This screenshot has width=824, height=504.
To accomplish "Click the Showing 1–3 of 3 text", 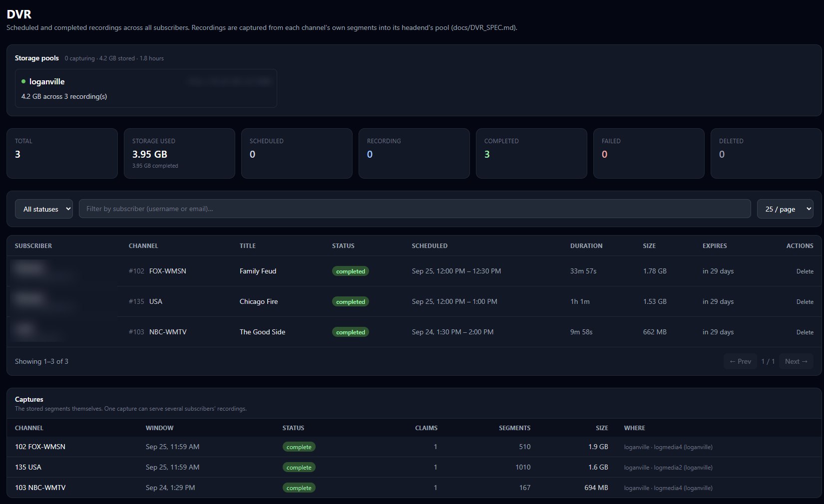I will [41, 361].
